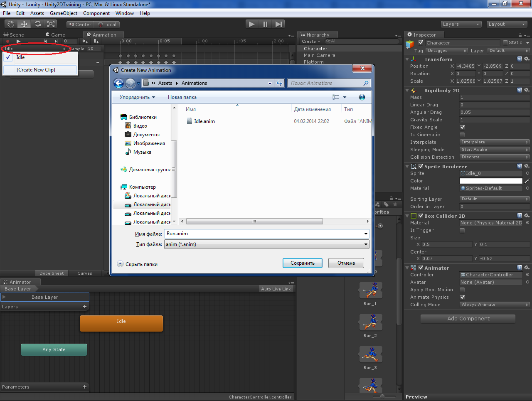Disable the Fixed Angle checkbox
The height and width of the screenshot is (401, 532).
pos(463,127)
